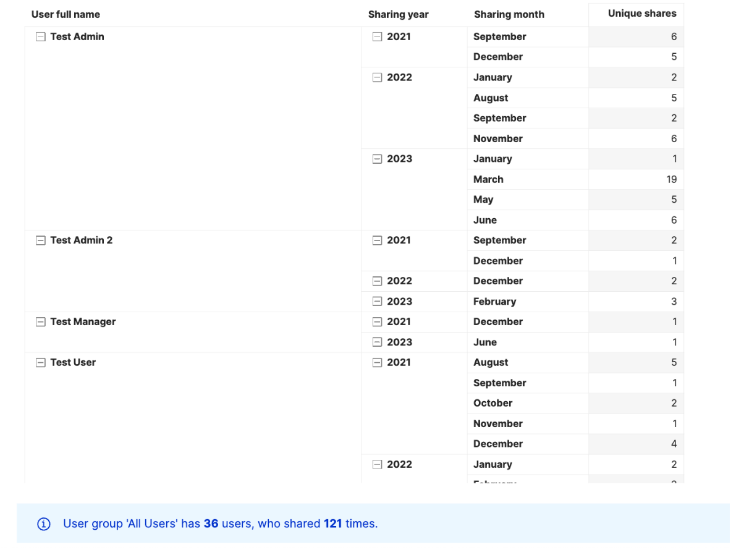Click the unique shares value 19
Viewport: 744px width, 560px height.
pos(671,179)
